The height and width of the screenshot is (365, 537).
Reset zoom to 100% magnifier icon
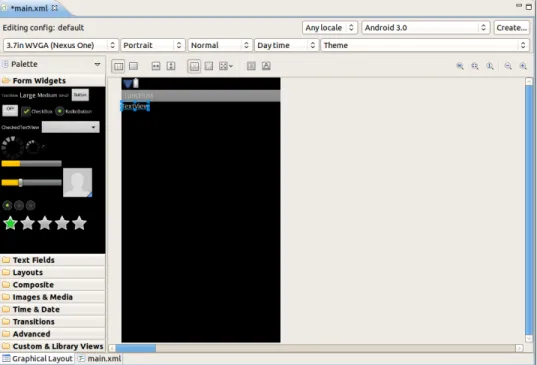(x=490, y=66)
